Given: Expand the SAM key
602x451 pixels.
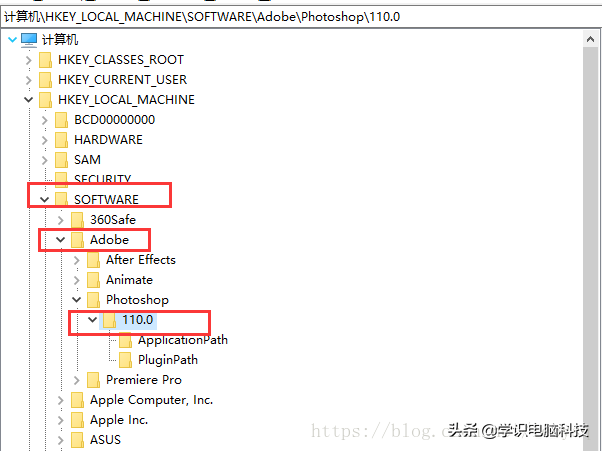Looking at the screenshot, I should pyautogui.click(x=45, y=160).
